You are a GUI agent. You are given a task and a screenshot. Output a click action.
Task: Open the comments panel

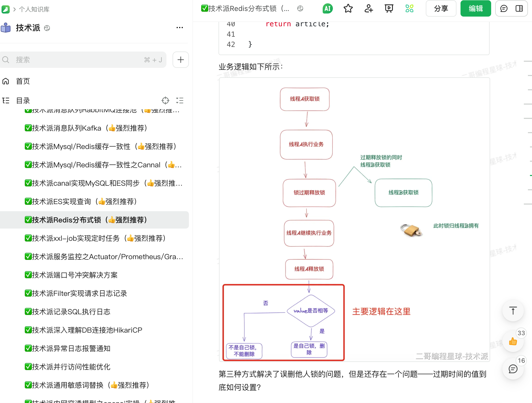[503, 8]
